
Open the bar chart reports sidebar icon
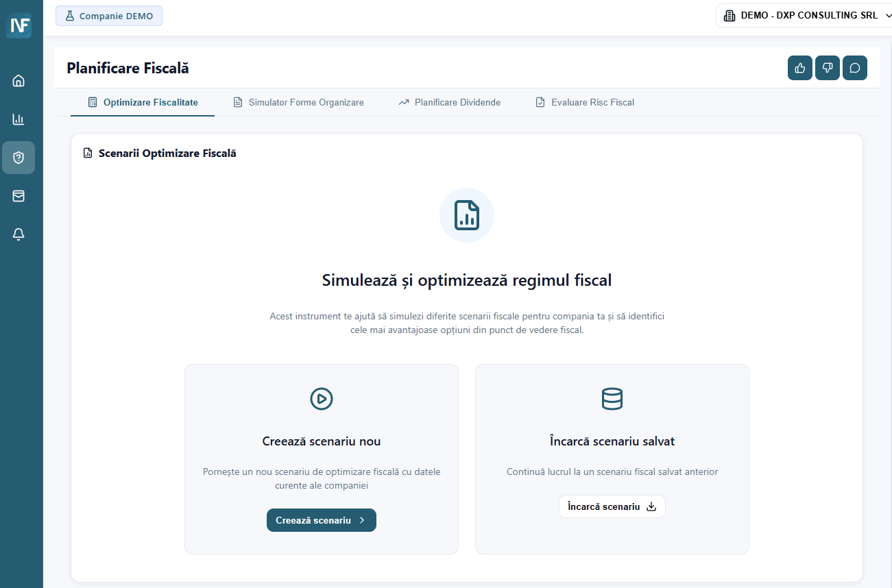(x=19, y=119)
